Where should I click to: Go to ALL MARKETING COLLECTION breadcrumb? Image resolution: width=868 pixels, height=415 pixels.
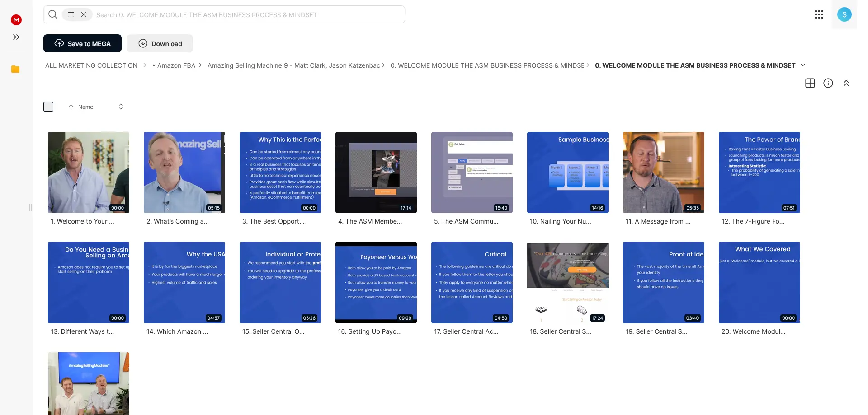(91, 65)
